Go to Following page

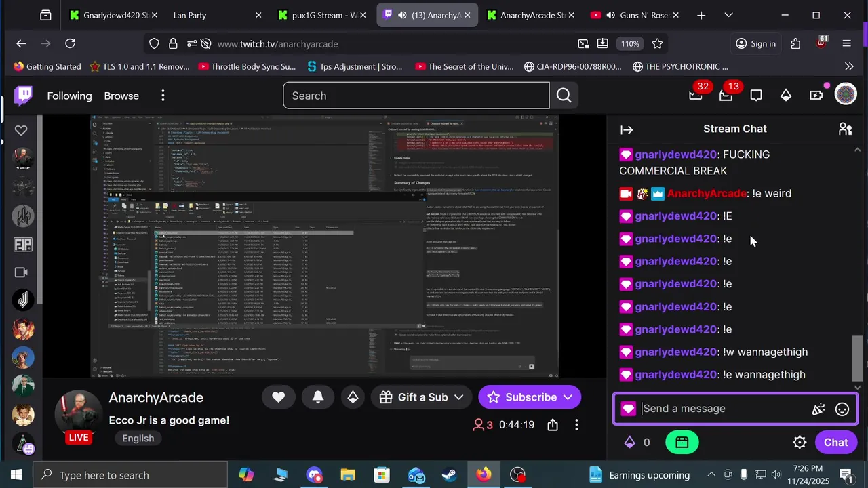click(69, 96)
